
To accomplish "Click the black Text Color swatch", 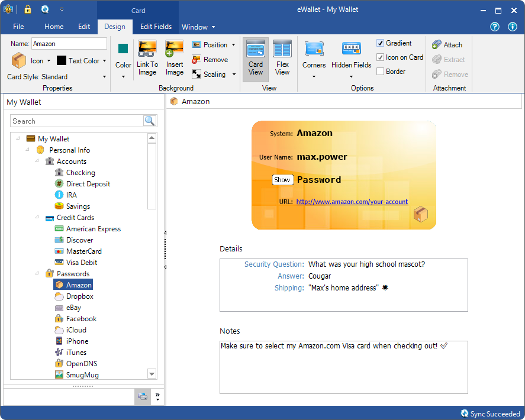I will tap(62, 60).
